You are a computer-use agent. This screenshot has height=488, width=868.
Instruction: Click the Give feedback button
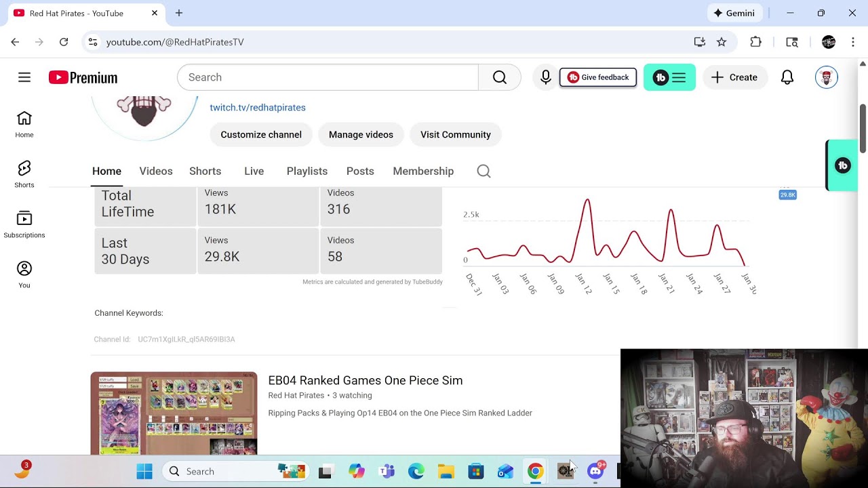598,77
